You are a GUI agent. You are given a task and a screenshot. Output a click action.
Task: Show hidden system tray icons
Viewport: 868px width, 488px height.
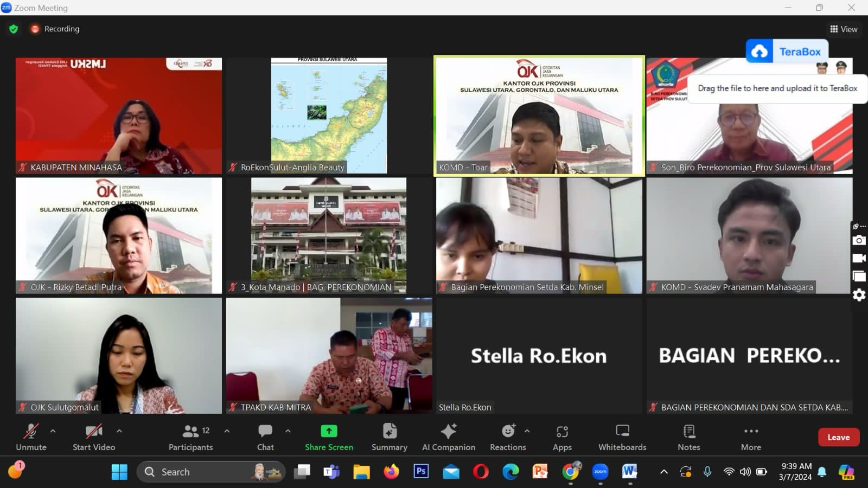coord(663,472)
